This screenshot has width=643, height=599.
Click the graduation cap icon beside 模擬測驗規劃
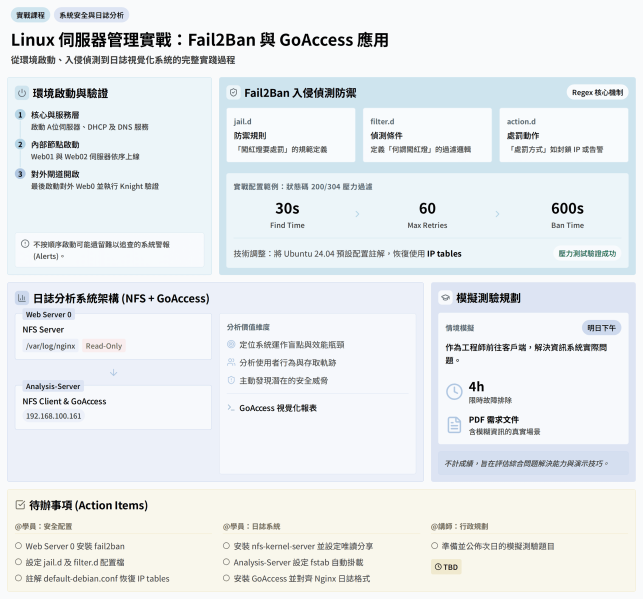point(445,298)
